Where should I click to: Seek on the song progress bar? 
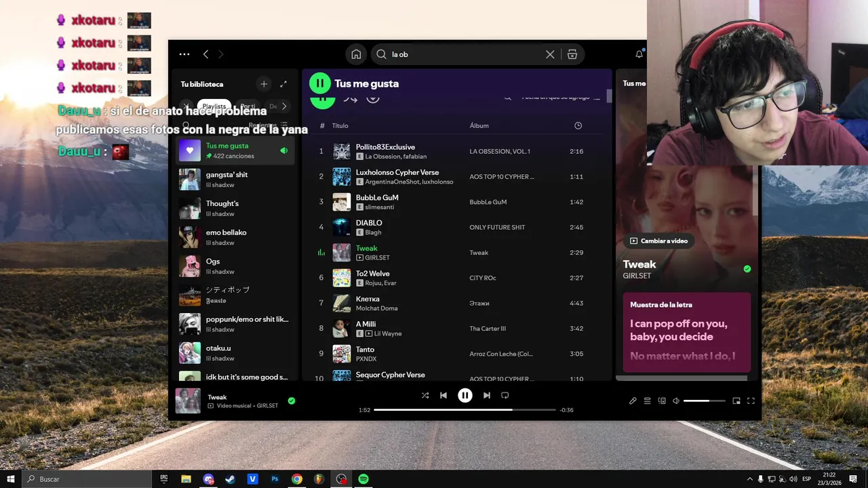point(465,410)
